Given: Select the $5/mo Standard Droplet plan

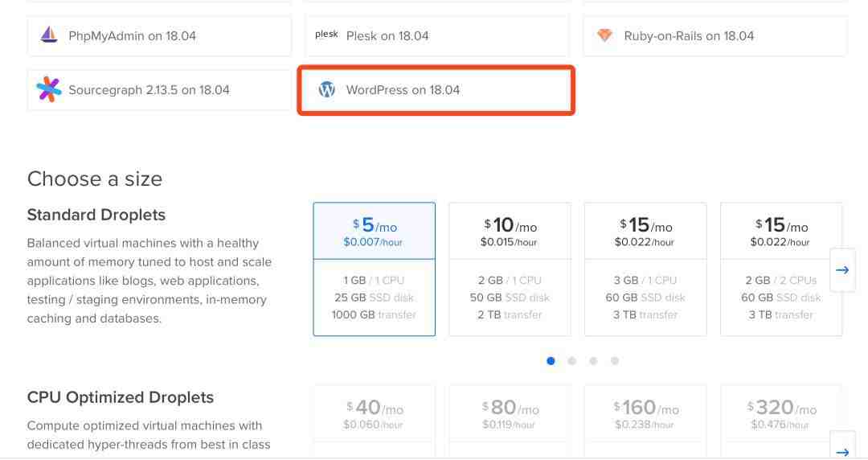Looking at the screenshot, I should pos(374,269).
